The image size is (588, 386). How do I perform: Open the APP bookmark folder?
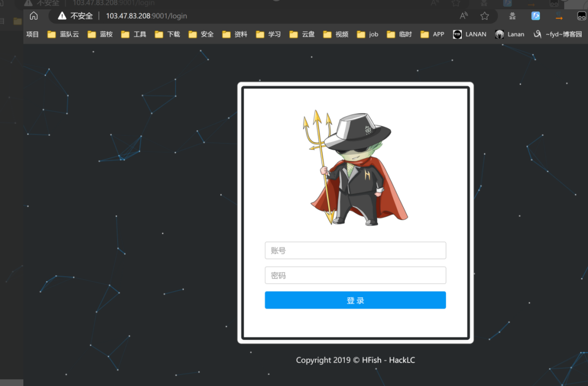(432, 34)
